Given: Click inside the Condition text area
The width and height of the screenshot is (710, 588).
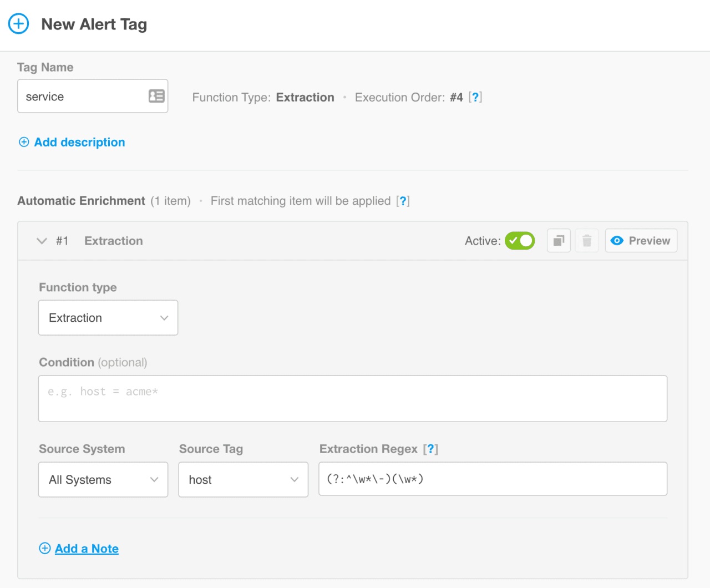Looking at the screenshot, I should click(352, 398).
